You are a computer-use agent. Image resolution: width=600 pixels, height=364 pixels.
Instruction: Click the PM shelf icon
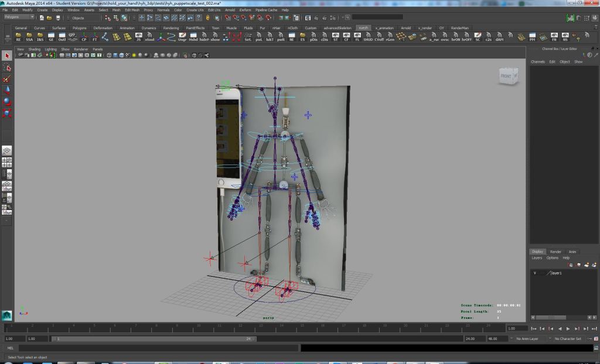click(532, 37)
